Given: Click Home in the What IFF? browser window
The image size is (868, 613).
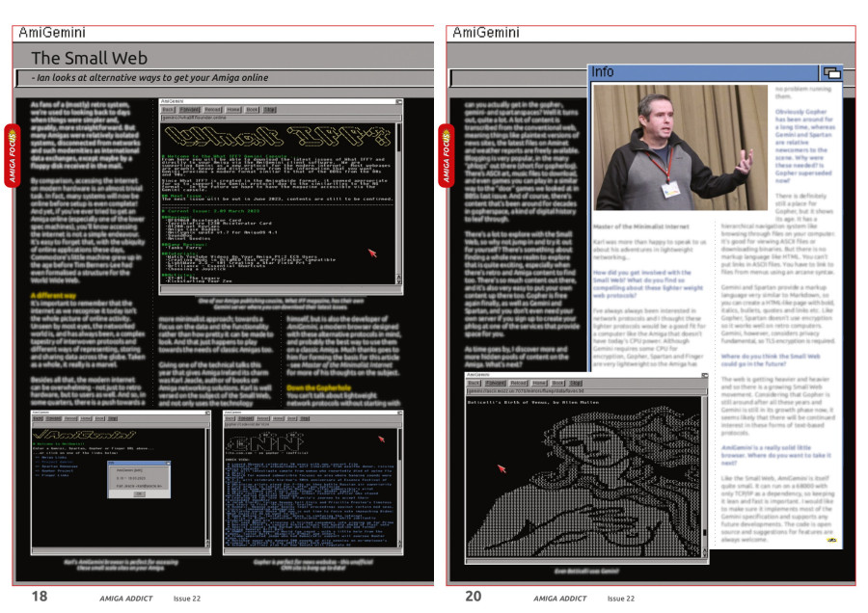Looking at the screenshot, I should pyautogui.click(x=233, y=110).
